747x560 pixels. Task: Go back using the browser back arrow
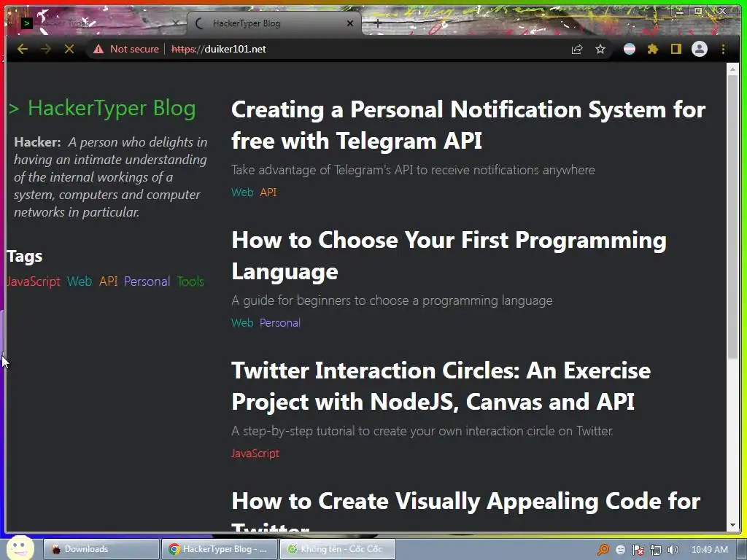[23, 49]
